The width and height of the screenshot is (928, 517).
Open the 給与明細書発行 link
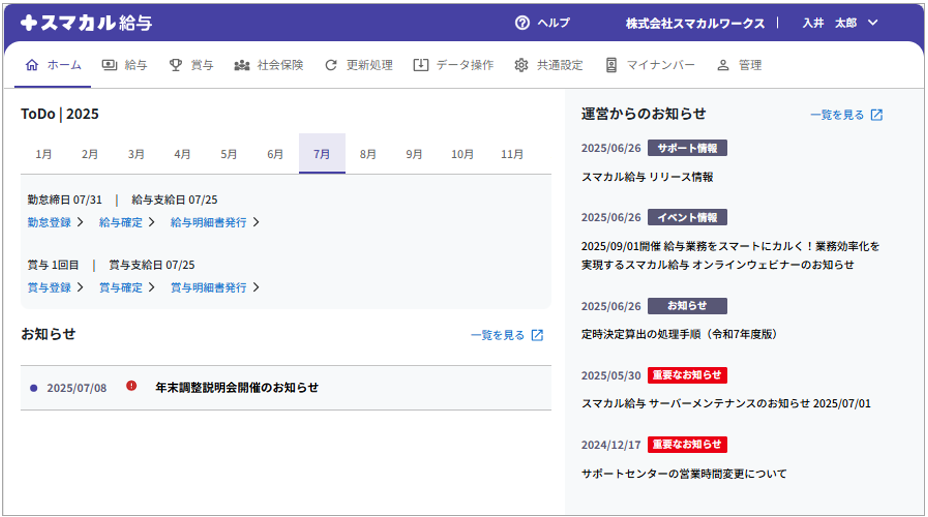(x=208, y=222)
